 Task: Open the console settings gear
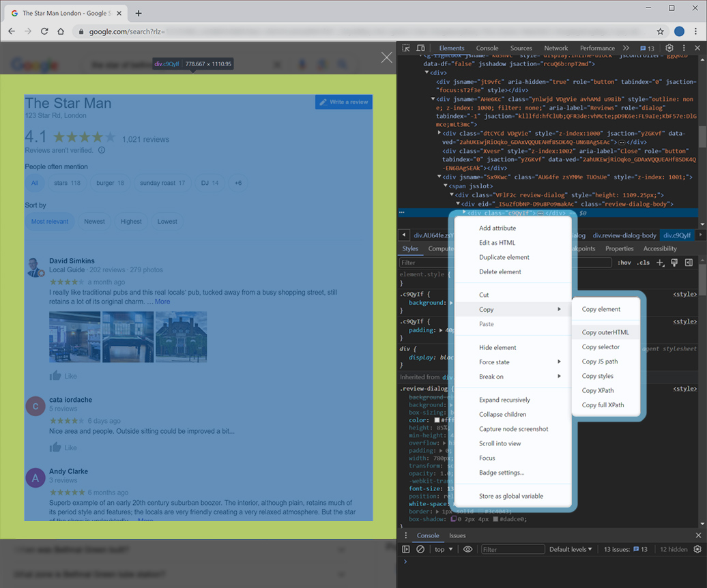tap(697, 549)
